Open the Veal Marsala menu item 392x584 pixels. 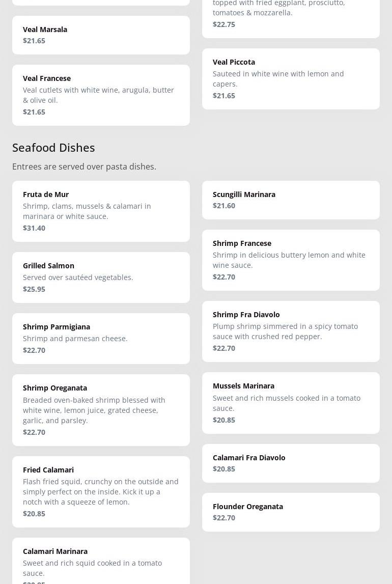click(101, 35)
